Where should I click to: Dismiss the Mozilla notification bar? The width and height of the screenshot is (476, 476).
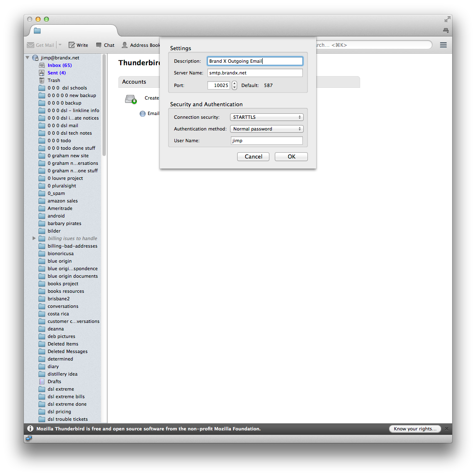tap(447, 429)
